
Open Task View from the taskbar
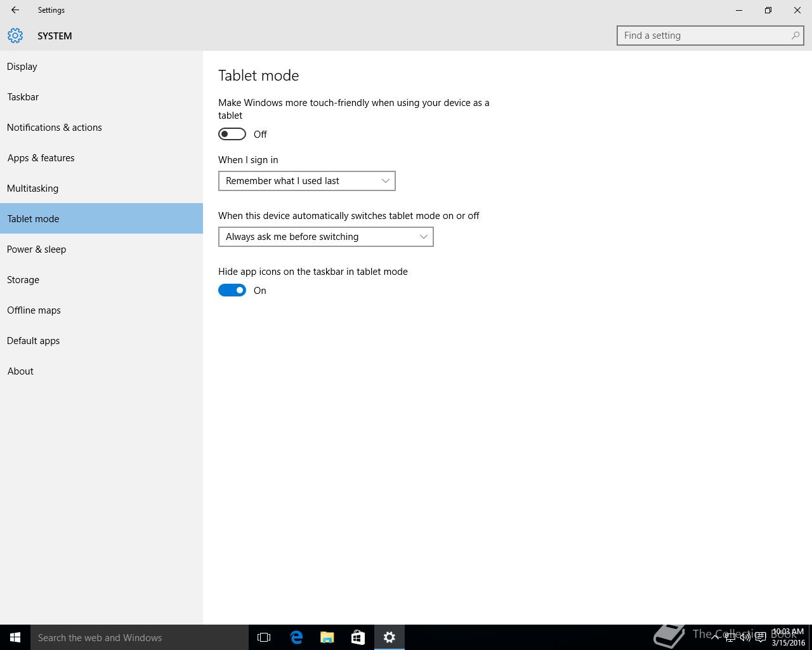point(264,637)
